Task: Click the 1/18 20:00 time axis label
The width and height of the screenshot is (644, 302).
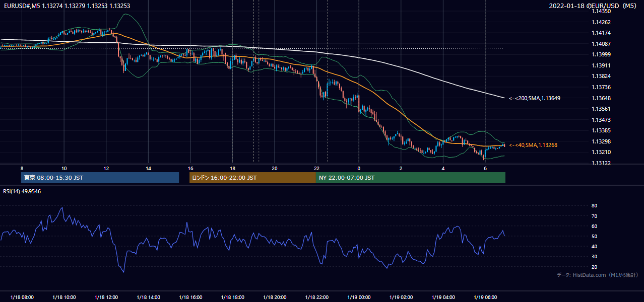Action: pyautogui.click(x=275, y=297)
